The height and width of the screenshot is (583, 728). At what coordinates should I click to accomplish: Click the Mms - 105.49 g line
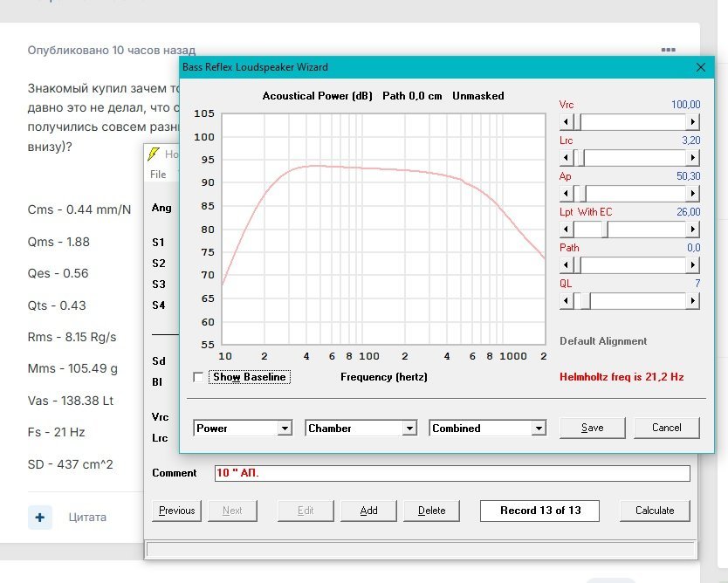pos(72,368)
